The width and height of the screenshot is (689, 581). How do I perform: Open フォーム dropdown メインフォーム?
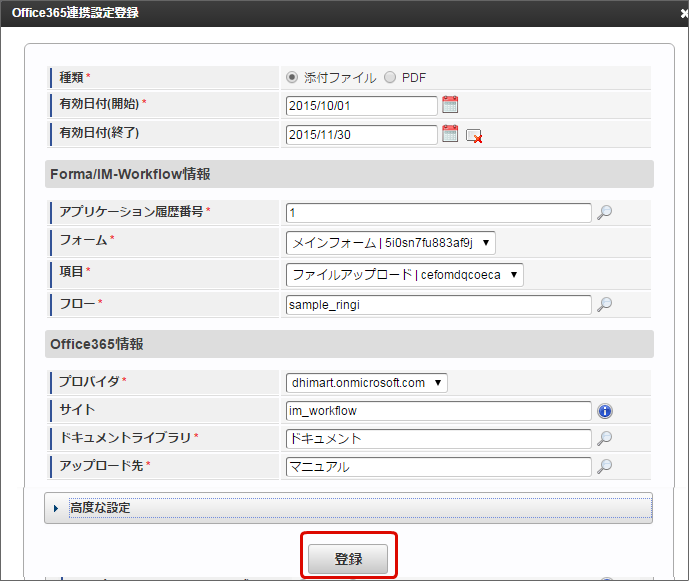(391, 243)
